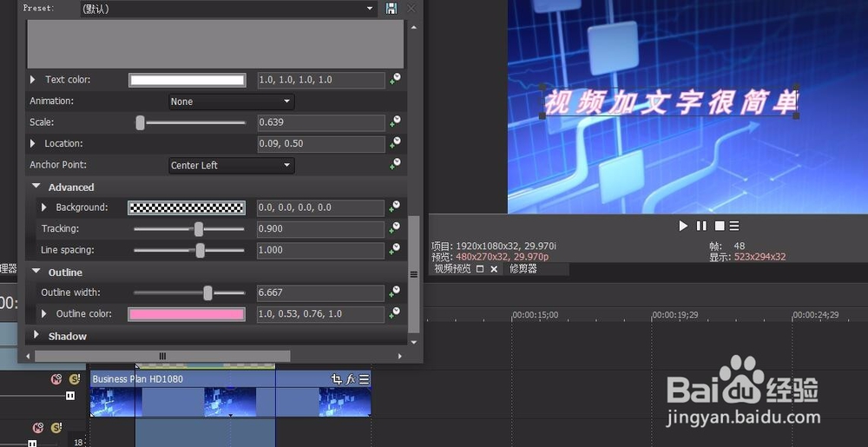Click the Outline width value field 6.667
This screenshot has height=447, width=868.
click(x=320, y=293)
